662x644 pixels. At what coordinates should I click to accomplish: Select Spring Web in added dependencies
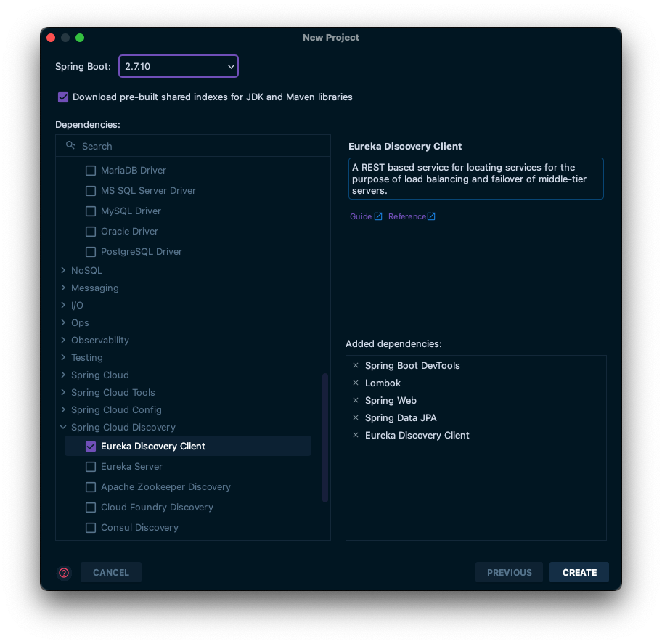click(391, 400)
